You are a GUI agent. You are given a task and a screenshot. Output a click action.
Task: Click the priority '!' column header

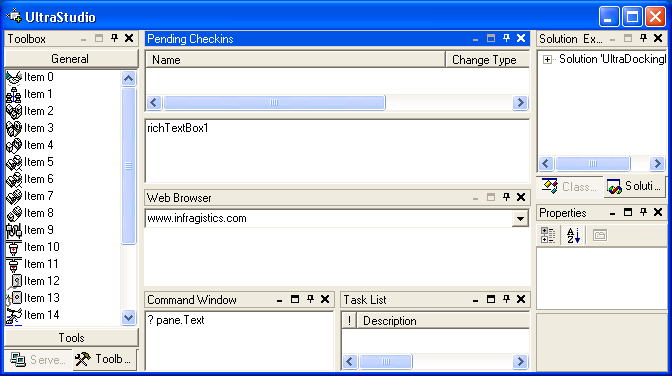(x=349, y=321)
